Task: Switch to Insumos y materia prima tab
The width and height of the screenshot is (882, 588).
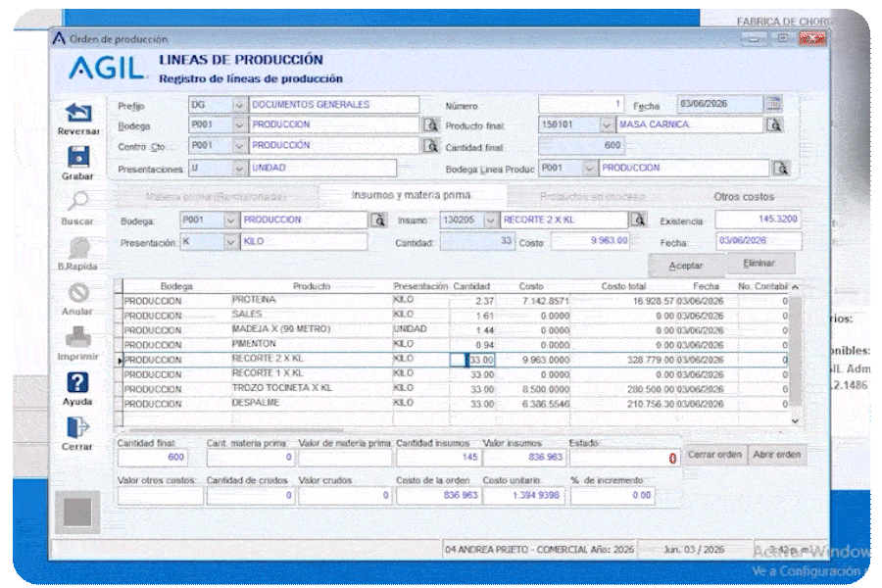Action: pyautogui.click(x=412, y=195)
